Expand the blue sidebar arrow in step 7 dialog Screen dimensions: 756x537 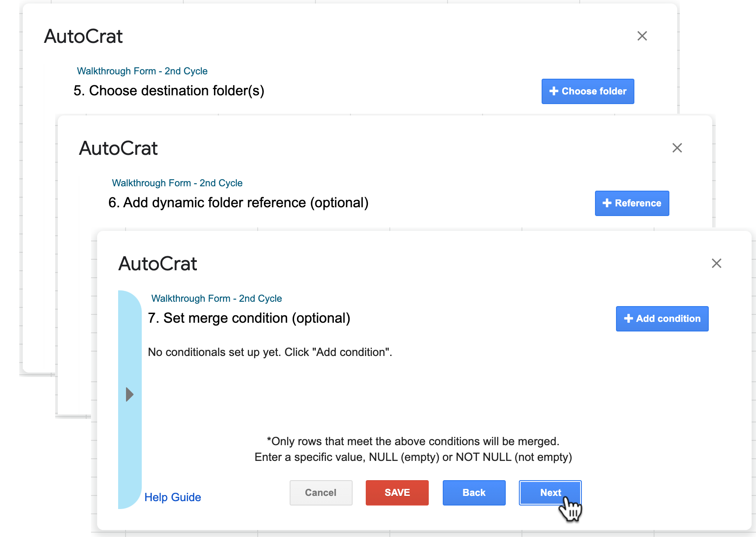tap(129, 394)
